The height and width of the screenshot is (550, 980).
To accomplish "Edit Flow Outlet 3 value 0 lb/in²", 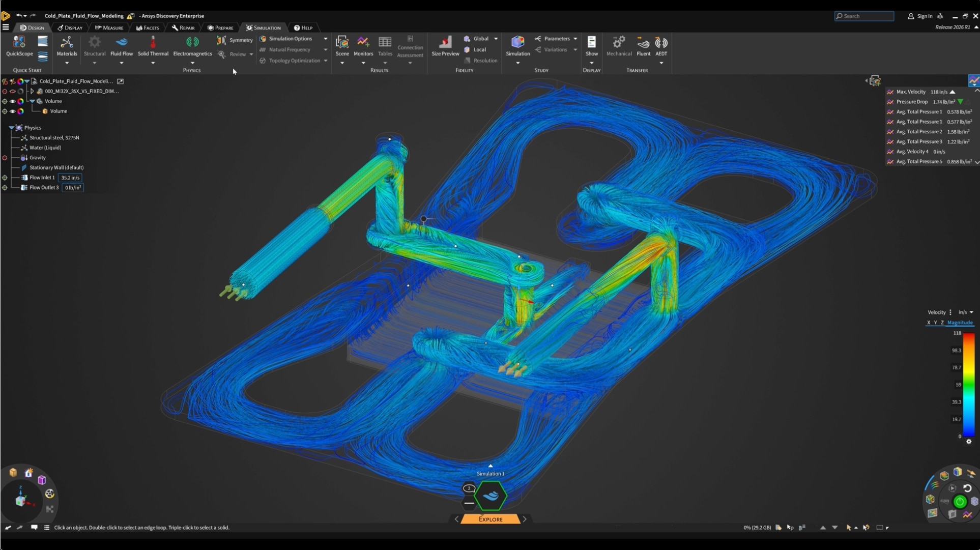I will coord(73,188).
